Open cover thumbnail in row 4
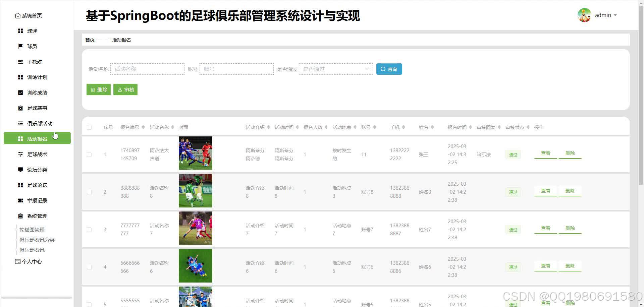 196,266
